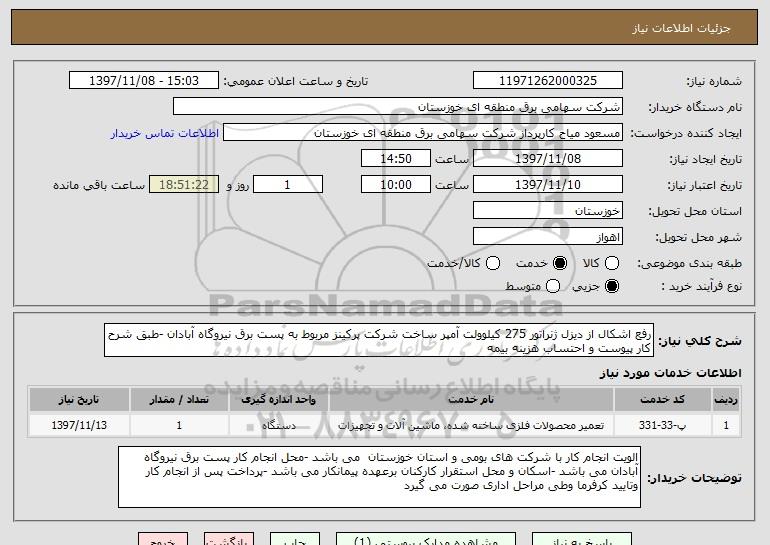Choose the جزیی purchase process option
The width and height of the screenshot is (770, 545).
[x=611, y=286]
